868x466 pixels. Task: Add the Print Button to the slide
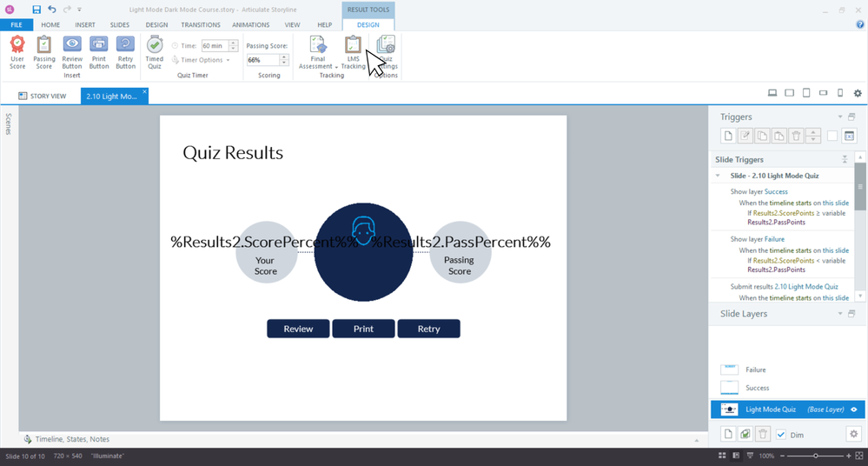pos(99,52)
